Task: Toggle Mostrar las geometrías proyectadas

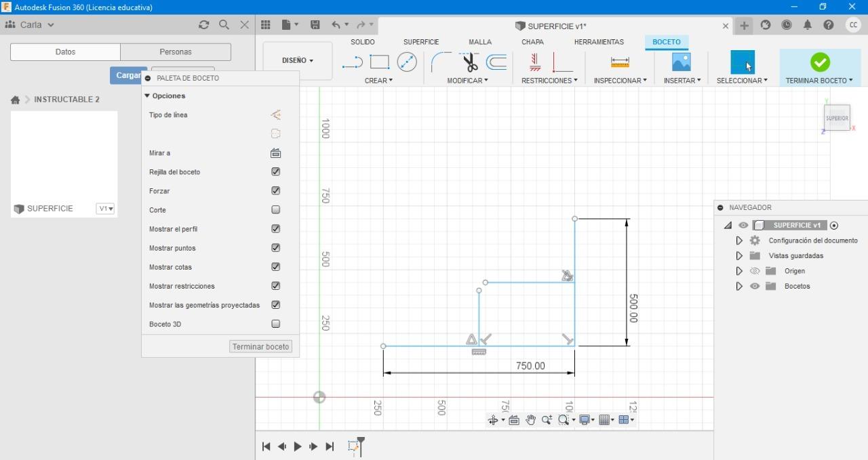Action: pos(275,305)
